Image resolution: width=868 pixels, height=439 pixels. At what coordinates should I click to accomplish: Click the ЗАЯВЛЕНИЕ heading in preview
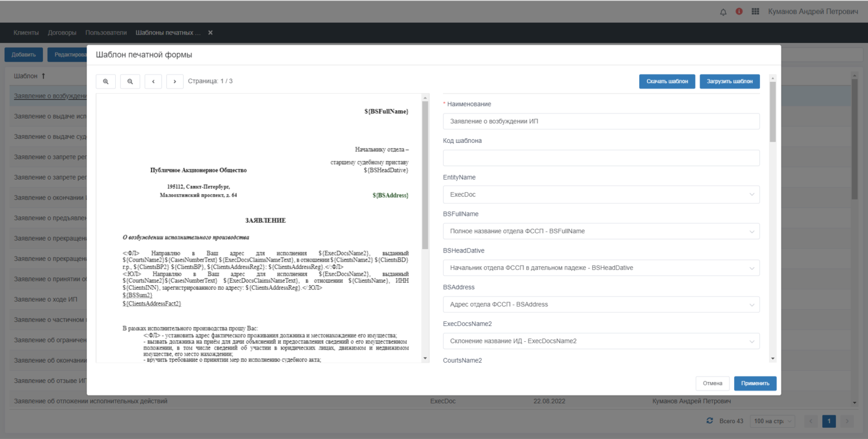pyautogui.click(x=265, y=220)
